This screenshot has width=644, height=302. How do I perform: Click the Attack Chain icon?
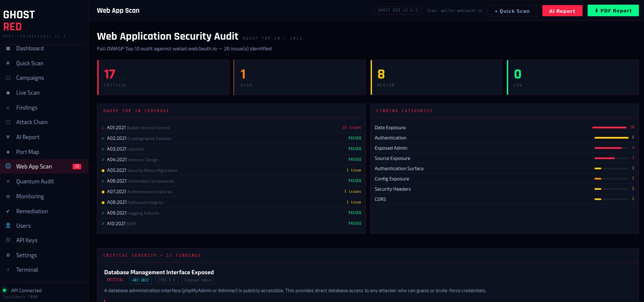tap(8, 122)
